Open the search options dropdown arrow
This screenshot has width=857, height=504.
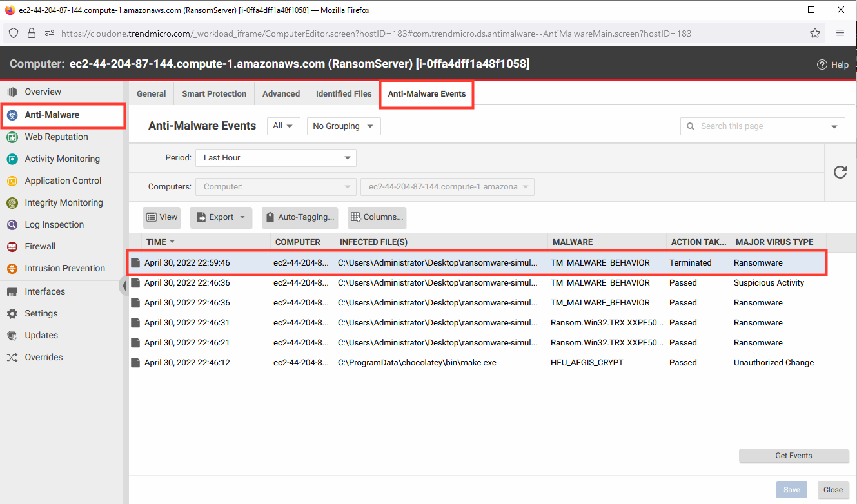(x=834, y=127)
